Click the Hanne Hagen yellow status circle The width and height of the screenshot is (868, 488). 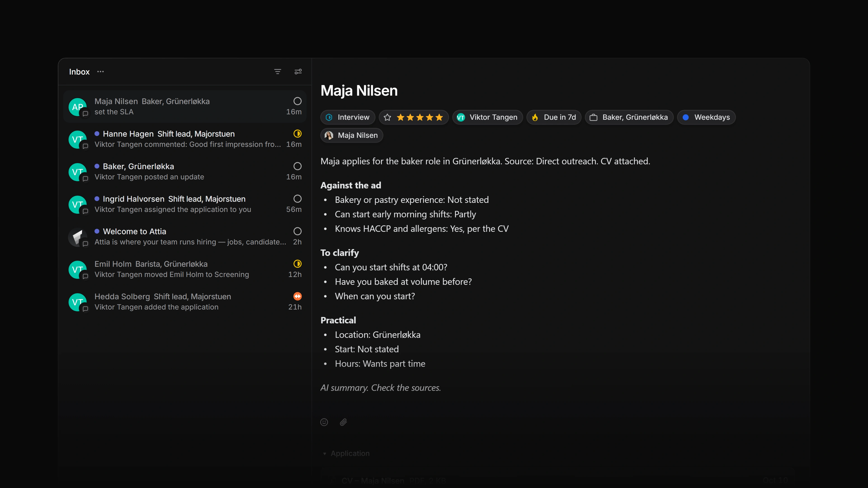pyautogui.click(x=297, y=134)
